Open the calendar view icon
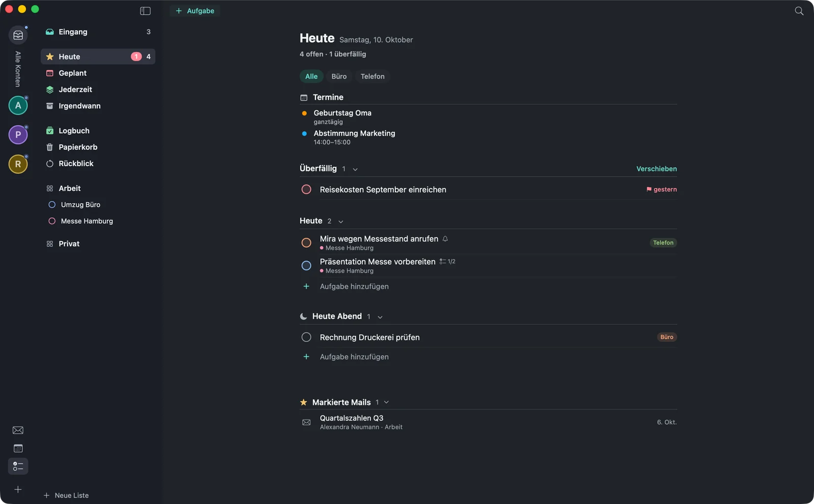 click(x=18, y=448)
